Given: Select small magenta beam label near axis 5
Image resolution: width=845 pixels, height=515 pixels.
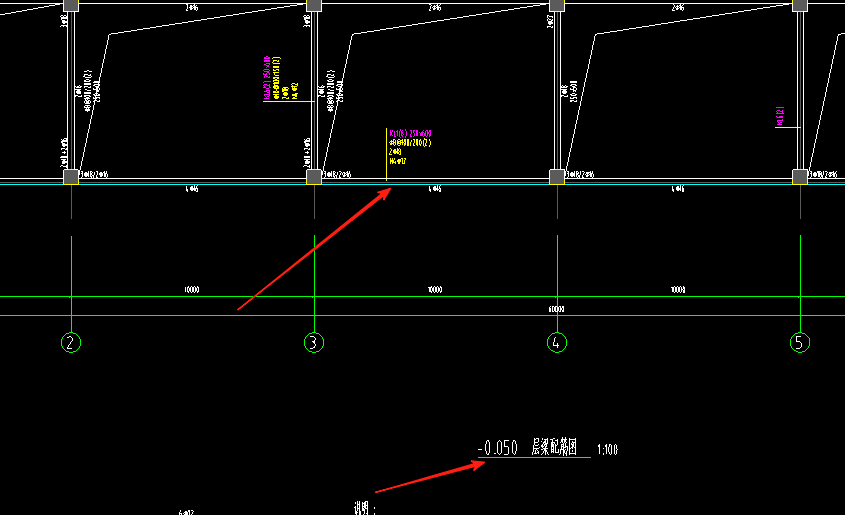Looking at the screenshot, I should [780, 116].
